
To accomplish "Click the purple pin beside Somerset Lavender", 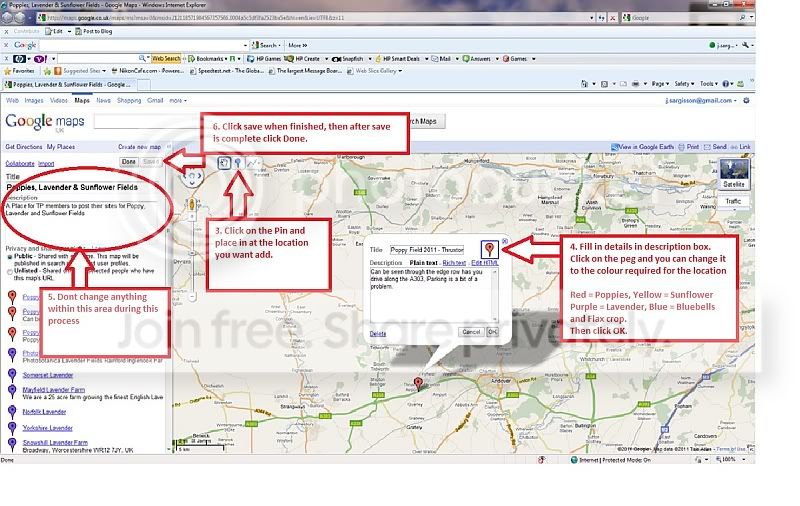I will 12,375.
